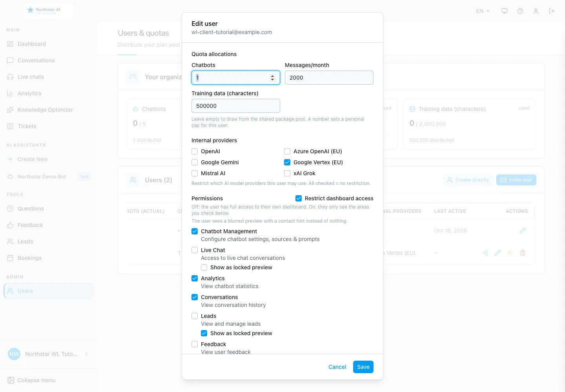Check the Feedback permission checkbox

[x=195, y=344]
